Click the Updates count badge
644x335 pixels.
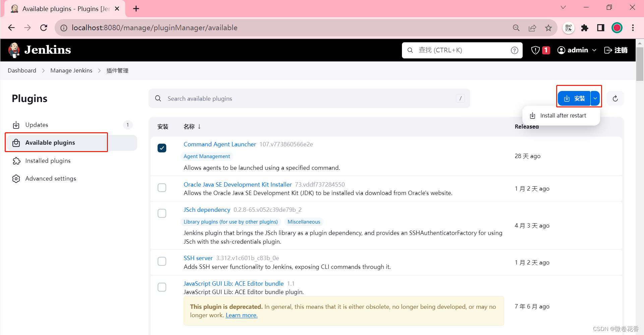point(128,125)
